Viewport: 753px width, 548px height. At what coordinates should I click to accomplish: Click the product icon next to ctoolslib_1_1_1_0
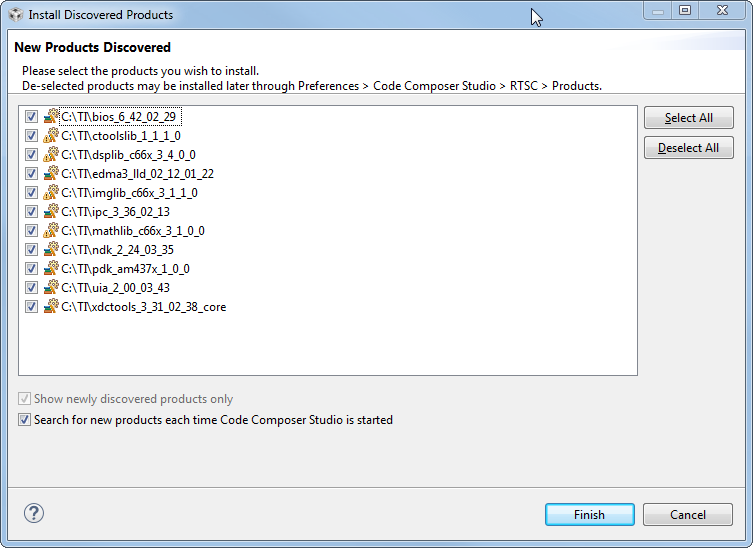(x=51, y=135)
